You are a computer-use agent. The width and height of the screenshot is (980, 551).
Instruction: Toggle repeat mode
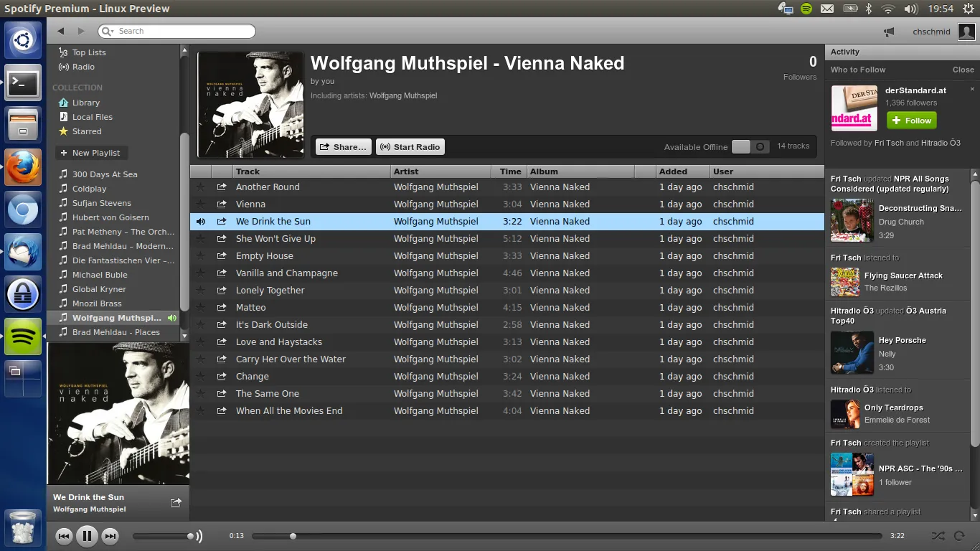tap(959, 536)
